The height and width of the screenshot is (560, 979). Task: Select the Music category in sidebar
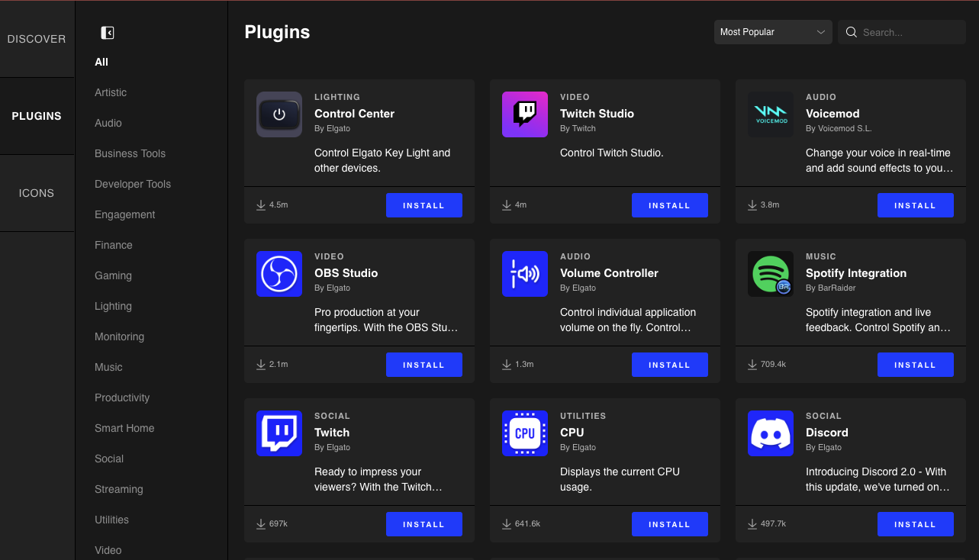pos(108,367)
